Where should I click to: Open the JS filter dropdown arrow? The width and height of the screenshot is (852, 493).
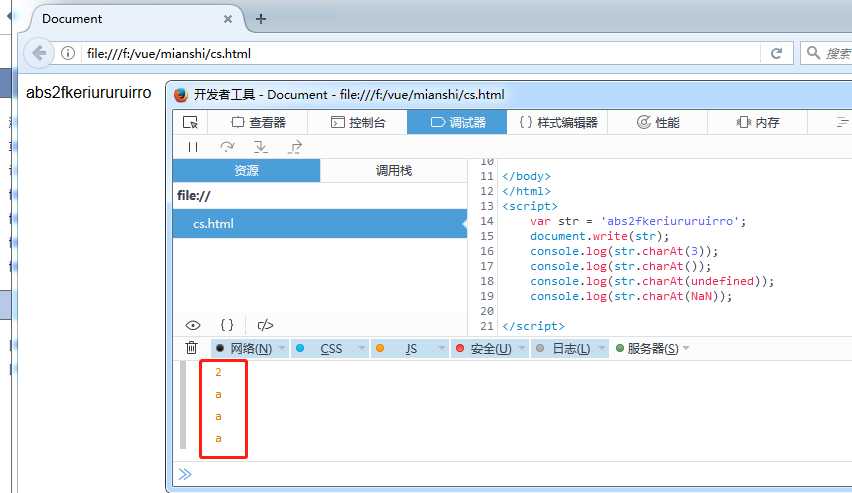coord(441,348)
